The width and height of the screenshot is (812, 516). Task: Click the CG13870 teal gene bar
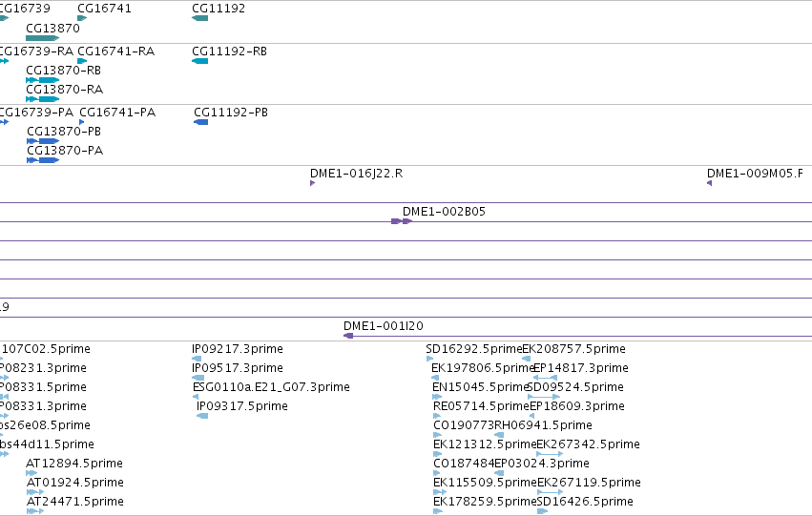click(x=43, y=38)
